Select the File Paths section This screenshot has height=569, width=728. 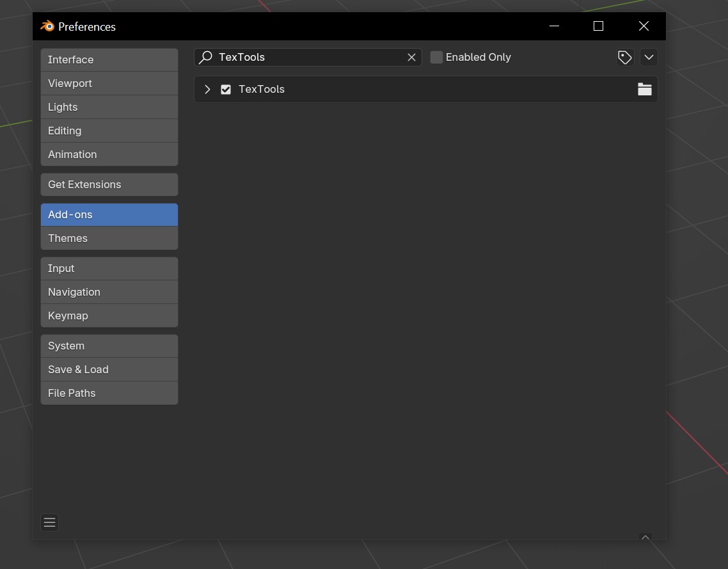[109, 393]
